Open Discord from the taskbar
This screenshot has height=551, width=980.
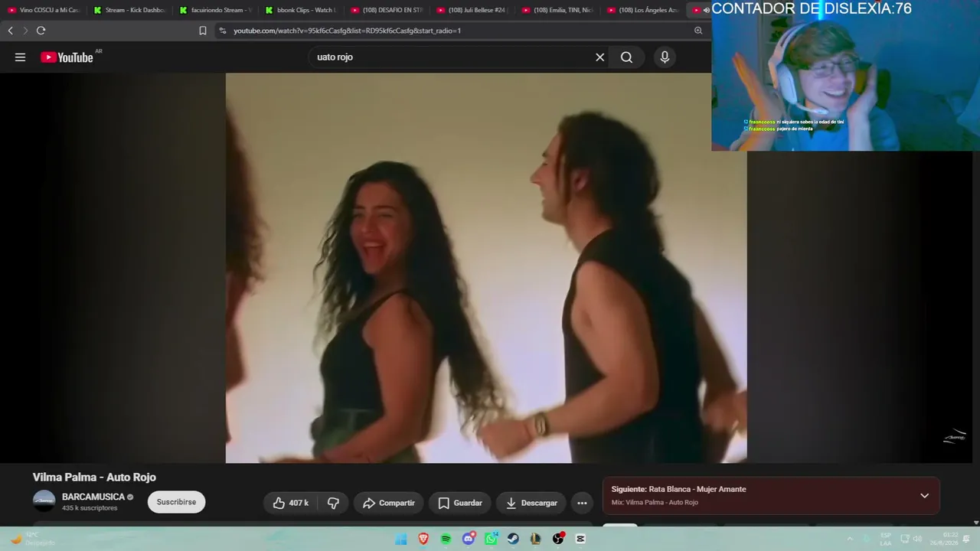click(469, 539)
